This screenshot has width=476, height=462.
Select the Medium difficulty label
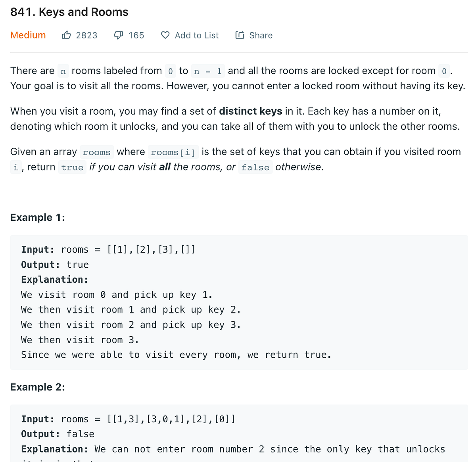[x=28, y=35]
